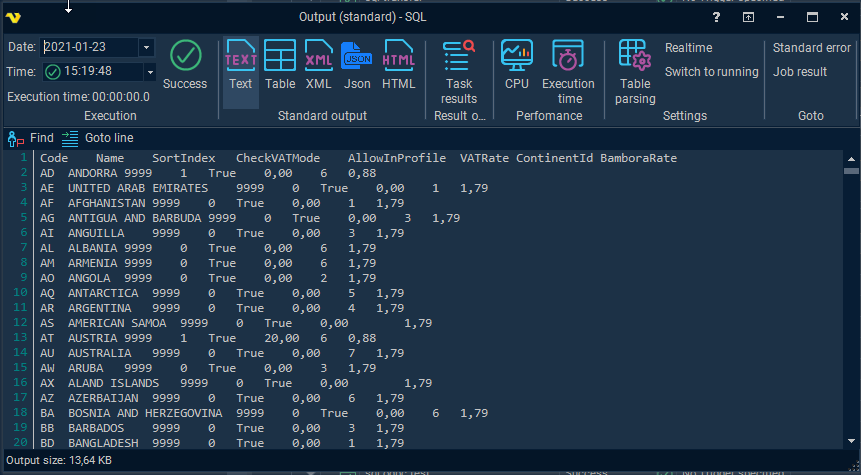
Task: View output as XML
Action: point(318,65)
